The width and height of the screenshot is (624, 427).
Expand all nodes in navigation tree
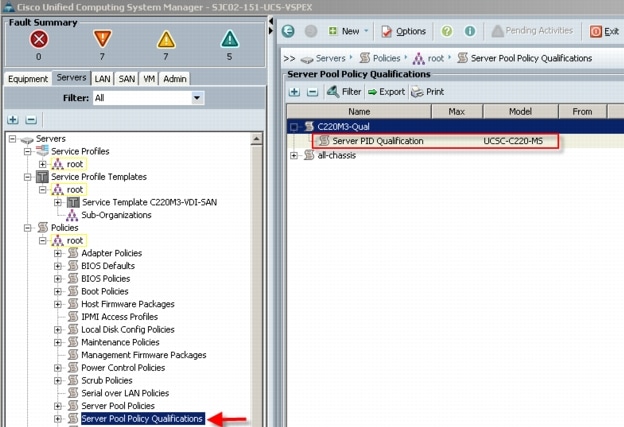pos(13,119)
